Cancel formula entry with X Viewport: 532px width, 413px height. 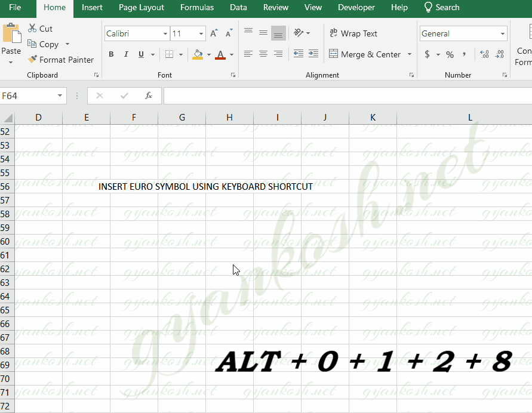(99, 95)
